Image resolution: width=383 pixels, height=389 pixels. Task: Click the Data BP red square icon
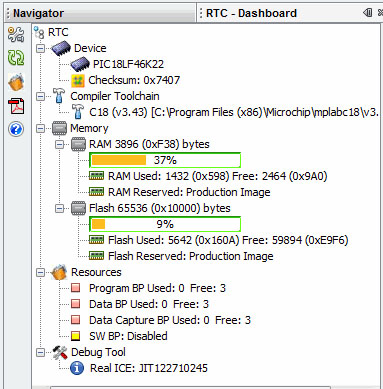point(76,304)
